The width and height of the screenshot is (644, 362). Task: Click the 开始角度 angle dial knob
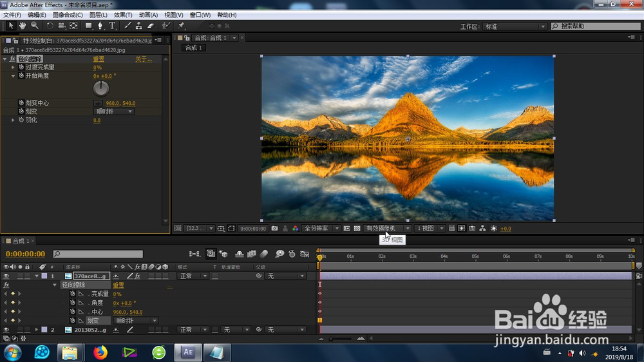(101, 88)
